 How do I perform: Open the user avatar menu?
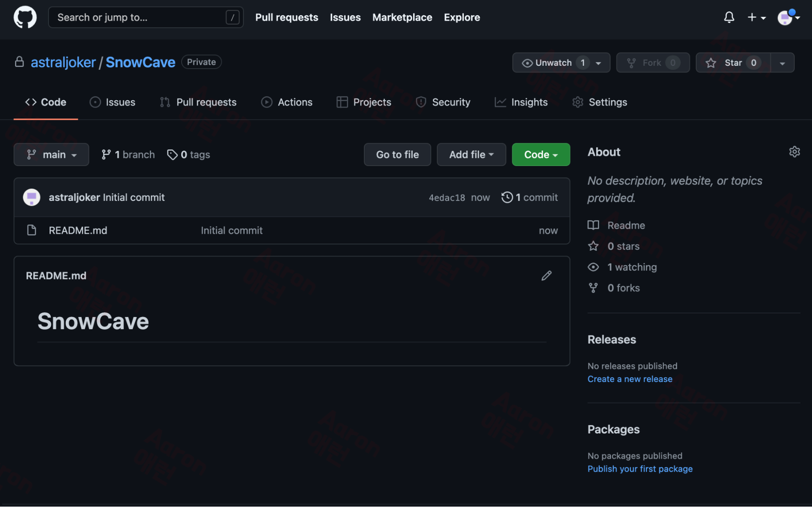coord(788,17)
